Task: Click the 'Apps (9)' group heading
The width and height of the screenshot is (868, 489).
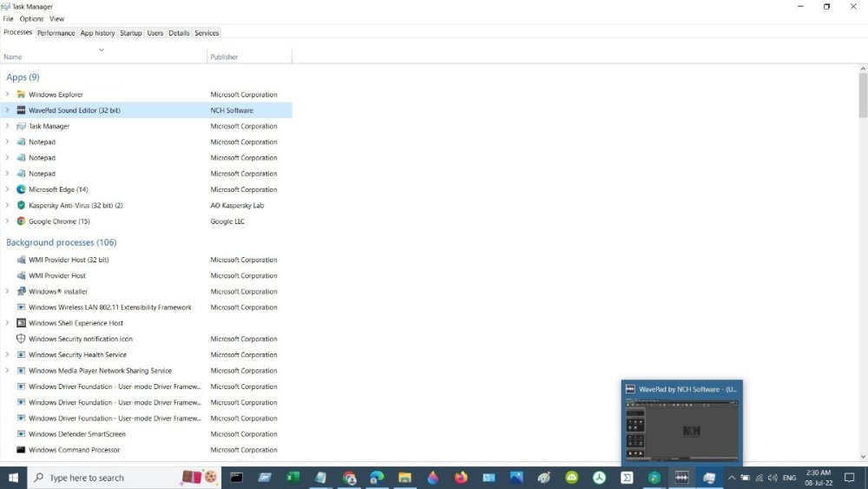Action: click(x=23, y=77)
